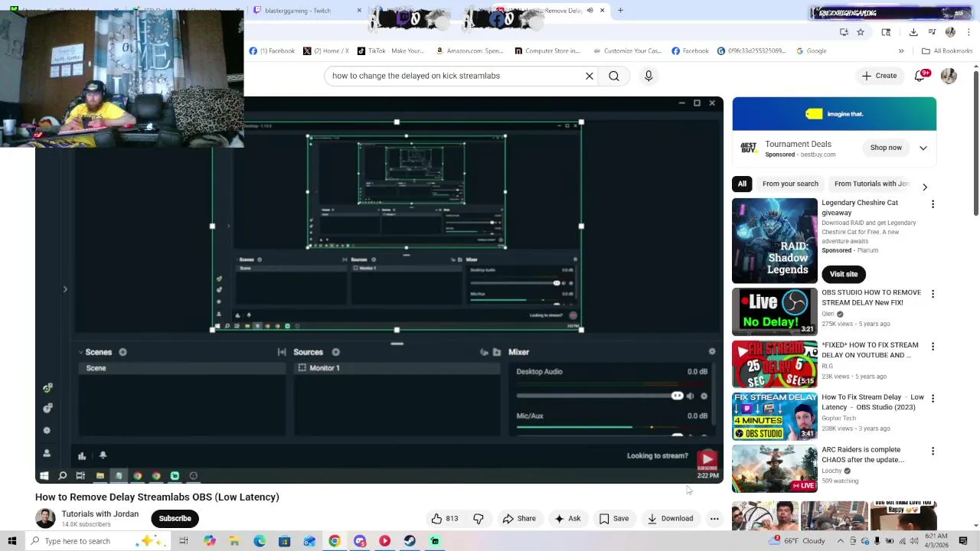This screenshot has height=551, width=980.
Task: Bookmark this page with the star
Action: (861, 32)
